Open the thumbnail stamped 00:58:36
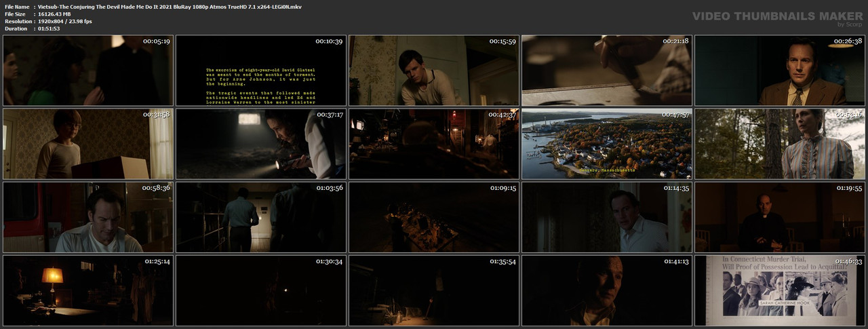 pyautogui.click(x=88, y=217)
